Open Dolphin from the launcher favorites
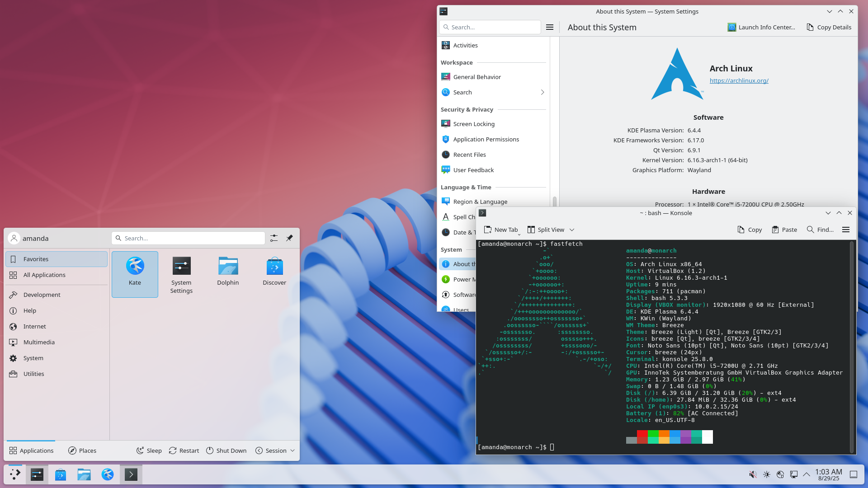The height and width of the screenshot is (488, 868). tap(228, 271)
